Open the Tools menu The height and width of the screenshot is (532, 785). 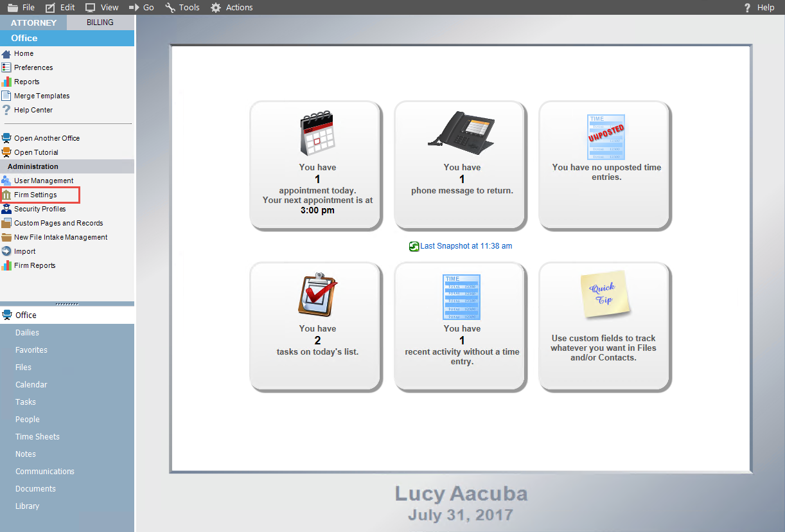pyautogui.click(x=182, y=7)
